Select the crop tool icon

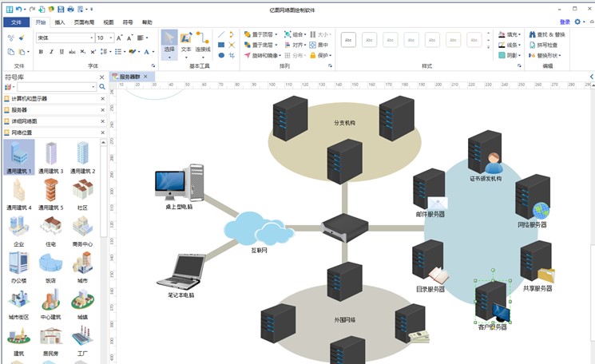(x=232, y=55)
